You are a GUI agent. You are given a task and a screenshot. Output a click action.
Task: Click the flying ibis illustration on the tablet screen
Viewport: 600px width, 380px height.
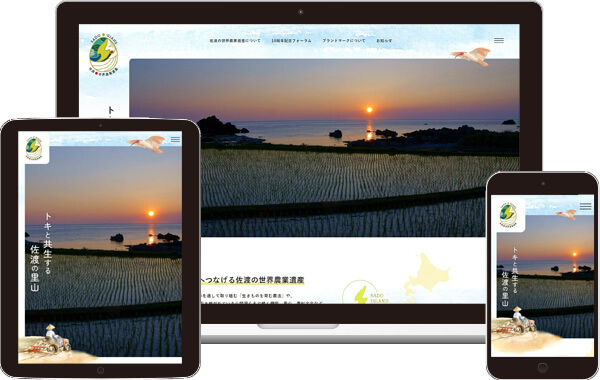(x=147, y=144)
